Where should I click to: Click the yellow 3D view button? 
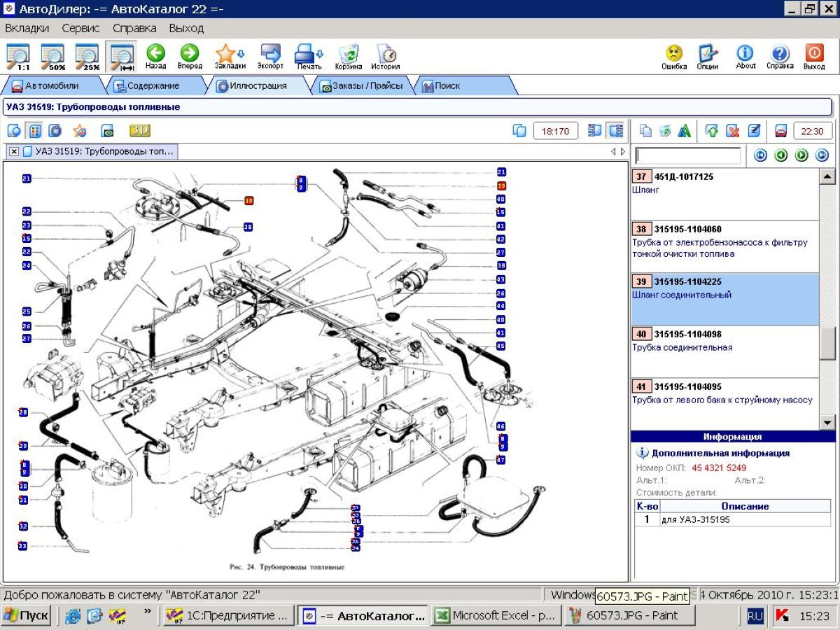point(140,131)
